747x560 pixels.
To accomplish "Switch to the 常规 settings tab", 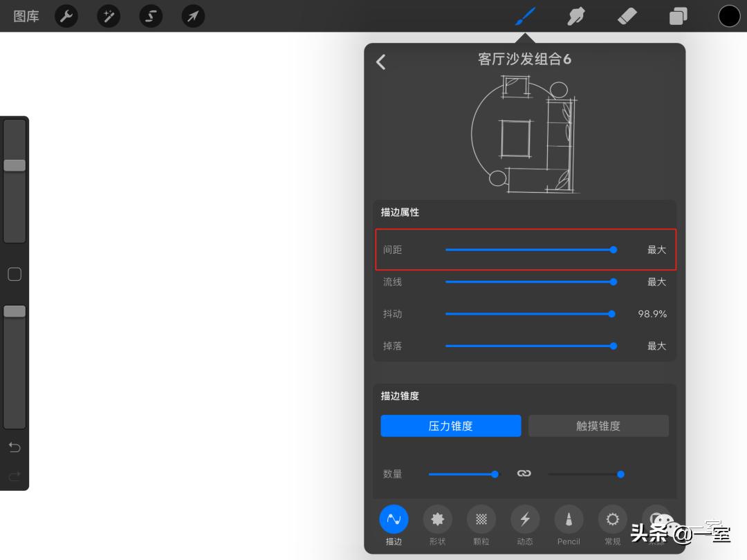I will click(x=612, y=520).
